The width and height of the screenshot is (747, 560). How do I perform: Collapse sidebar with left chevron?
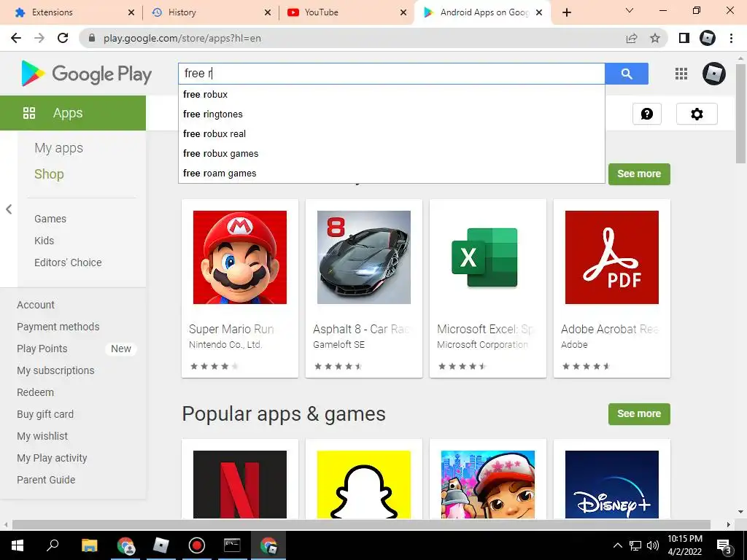click(9, 209)
